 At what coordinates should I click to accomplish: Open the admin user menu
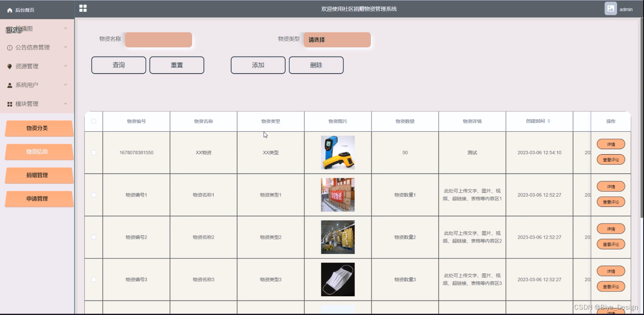(x=626, y=9)
